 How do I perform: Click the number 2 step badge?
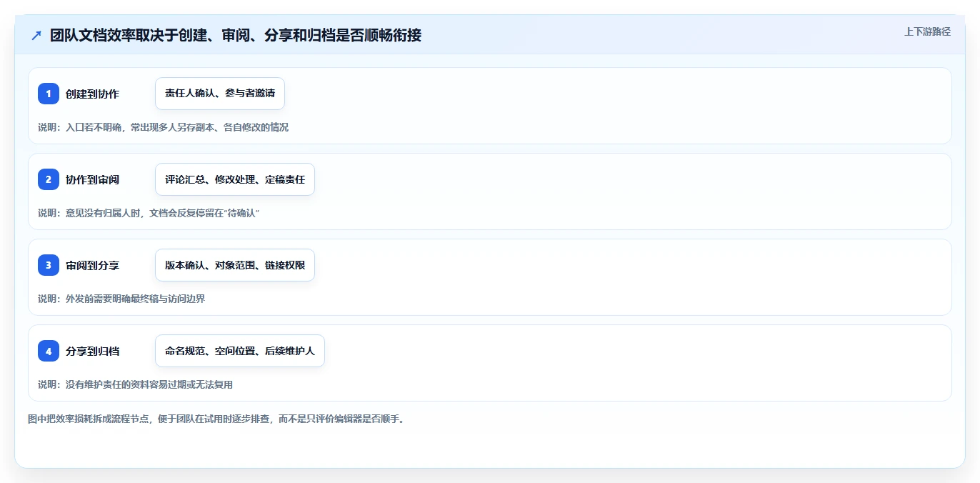click(49, 179)
